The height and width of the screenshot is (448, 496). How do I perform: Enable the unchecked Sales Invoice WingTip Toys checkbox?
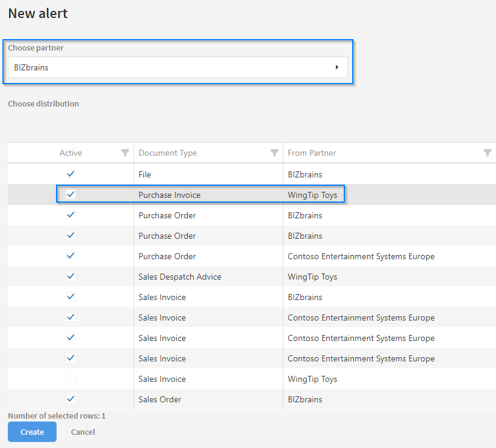(x=71, y=378)
